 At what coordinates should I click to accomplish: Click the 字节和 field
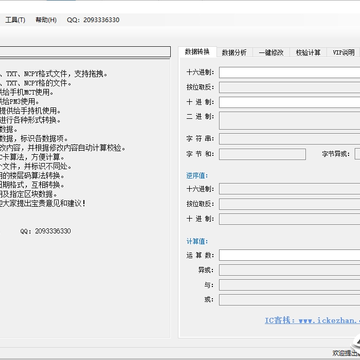pos(262,154)
